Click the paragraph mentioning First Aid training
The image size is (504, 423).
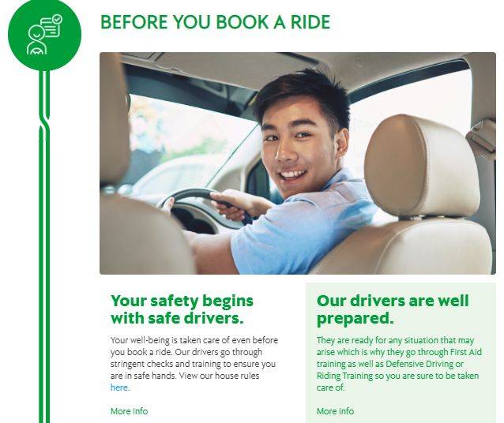click(399, 364)
